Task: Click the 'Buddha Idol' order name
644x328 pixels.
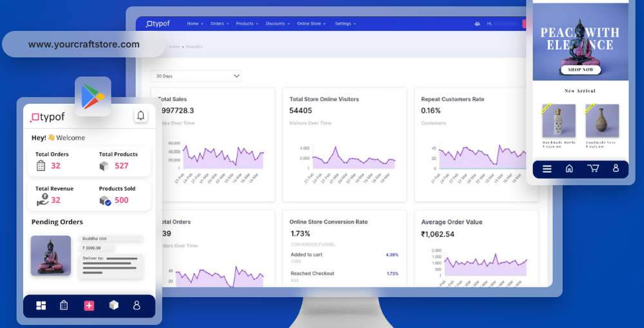Action: tap(95, 238)
